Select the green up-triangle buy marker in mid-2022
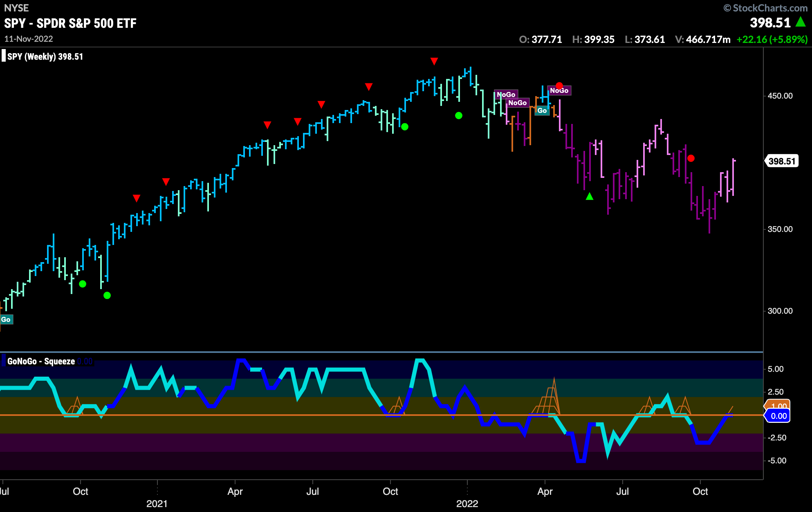The width and height of the screenshot is (812, 512). tap(590, 196)
